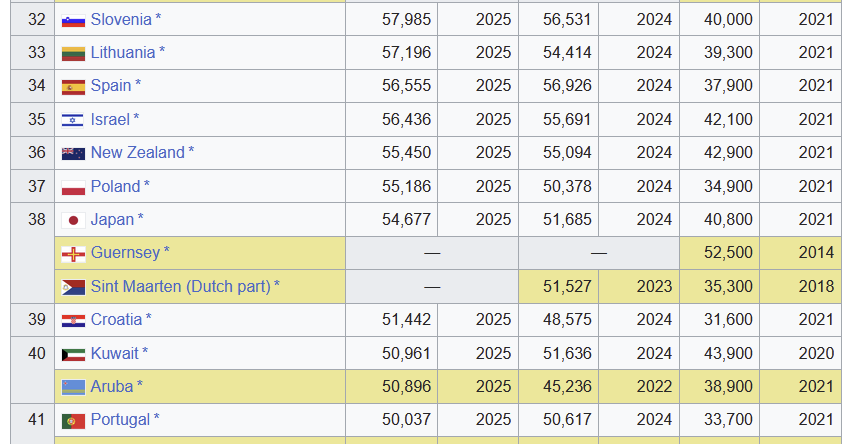Image resolution: width=850 pixels, height=444 pixels.
Task: Click the Poland flag icon
Action: (73, 187)
